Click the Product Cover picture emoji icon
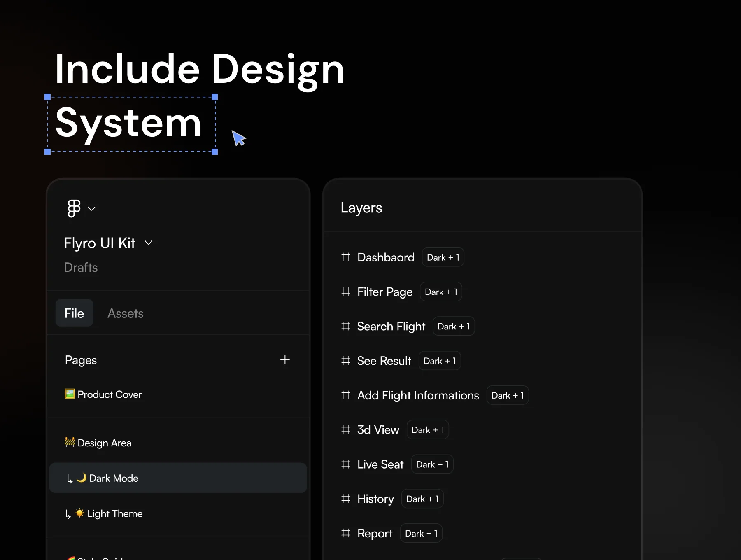The height and width of the screenshot is (560, 741). coord(70,394)
